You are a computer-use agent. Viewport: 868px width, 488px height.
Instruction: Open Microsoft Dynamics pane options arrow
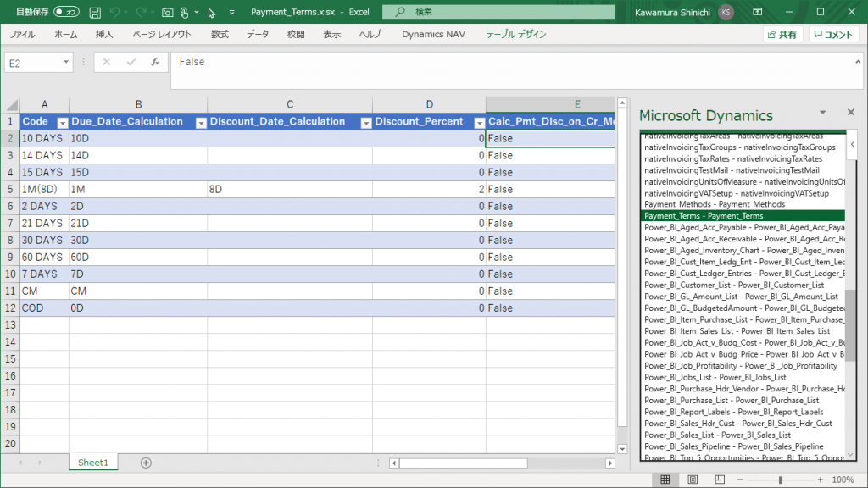(822, 113)
